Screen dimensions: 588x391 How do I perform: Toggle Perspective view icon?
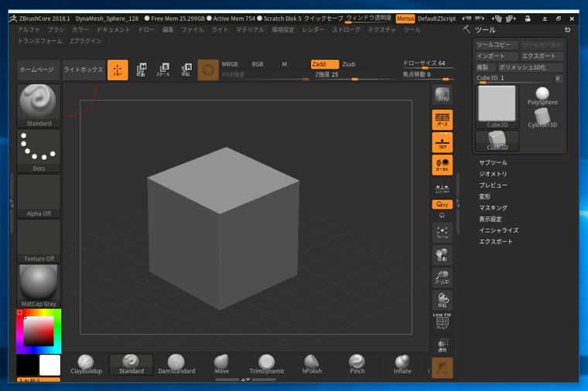click(x=443, y=120)
